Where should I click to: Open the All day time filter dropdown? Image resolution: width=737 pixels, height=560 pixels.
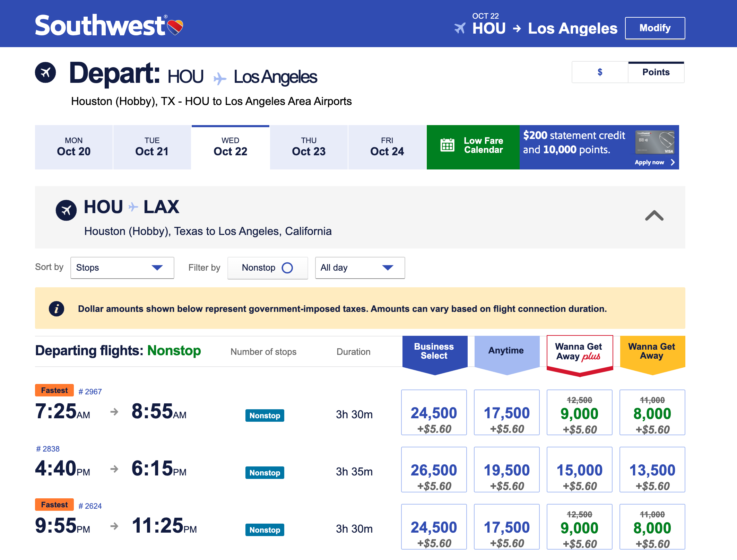(x=360, y=268)
